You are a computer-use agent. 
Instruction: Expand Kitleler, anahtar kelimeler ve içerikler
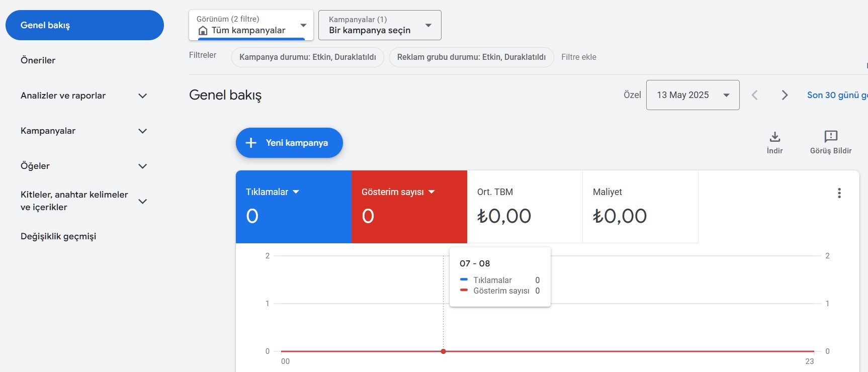143,201
